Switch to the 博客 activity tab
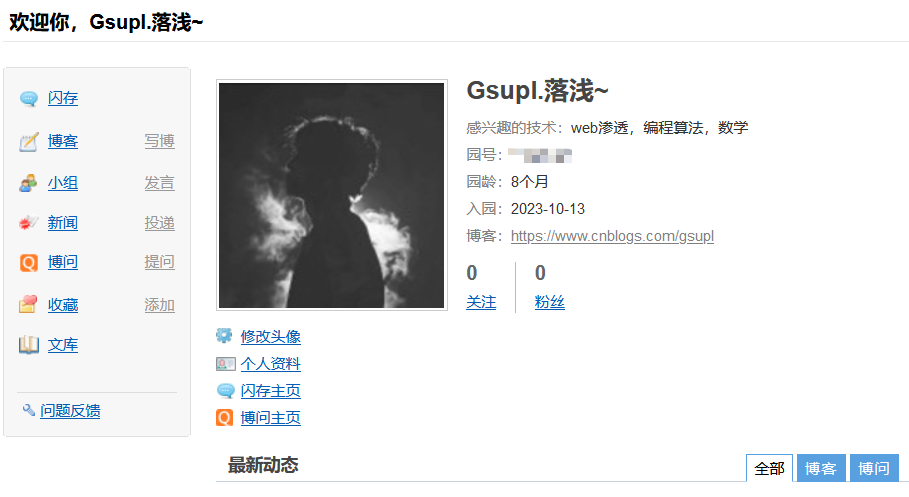The image size is (909, 497). coord(821,468)
